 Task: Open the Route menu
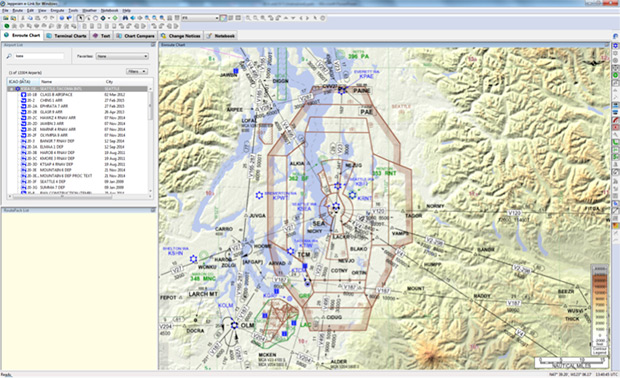17,10
